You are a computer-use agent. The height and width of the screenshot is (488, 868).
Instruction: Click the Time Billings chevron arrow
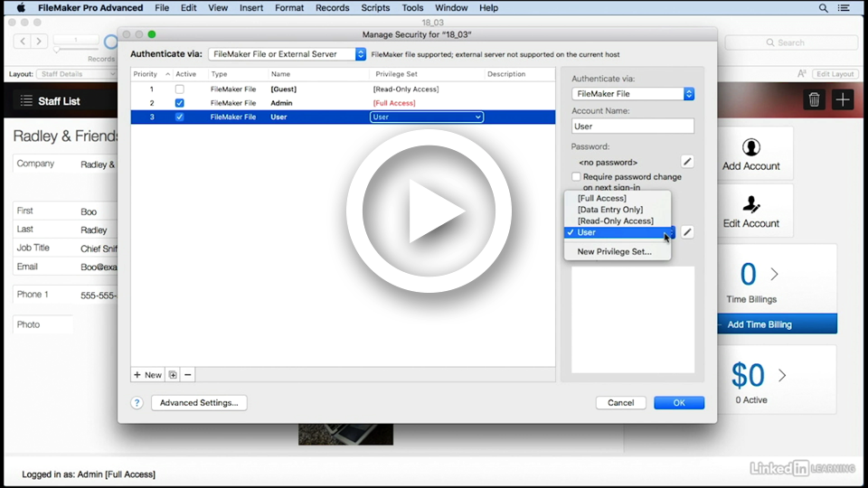(775, 274)
